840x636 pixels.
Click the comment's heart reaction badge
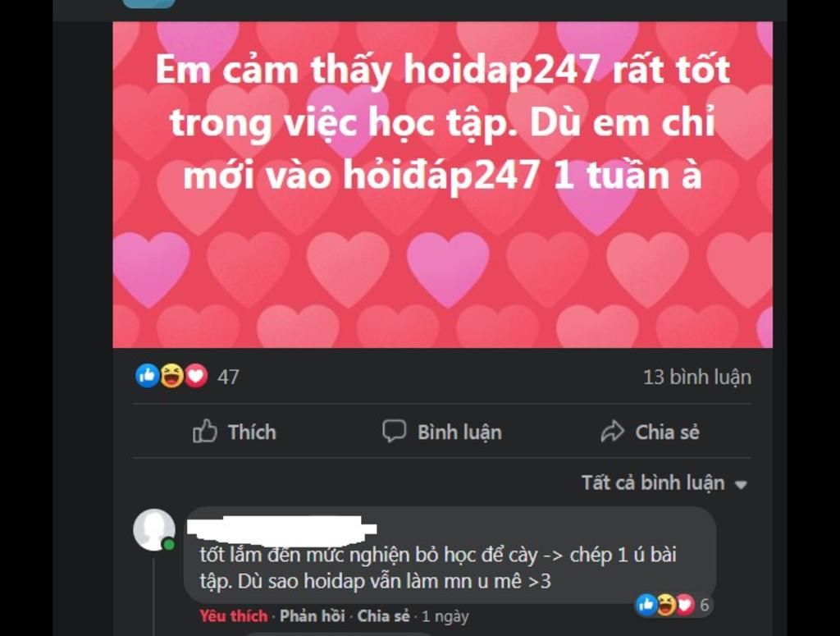coord(685,605)
